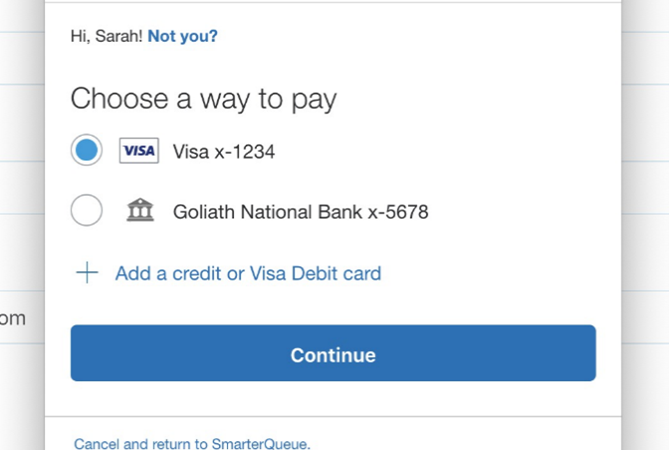Viewport: 669px width, 450px height.
Task: Choose the "Visa x-1234" label text
Action: [224, 152]
